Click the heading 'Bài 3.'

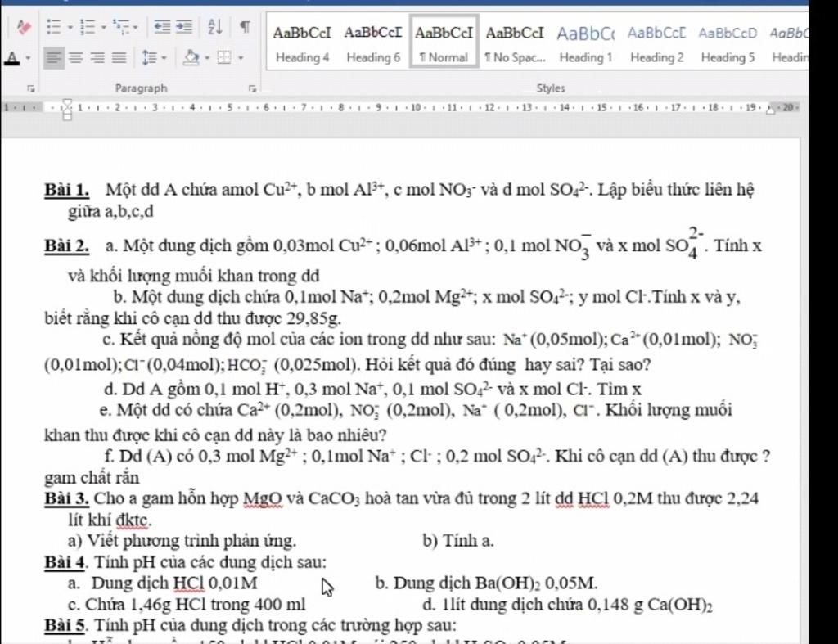(67, 498)
